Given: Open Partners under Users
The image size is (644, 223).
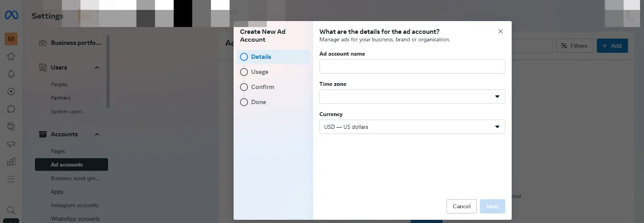Looking at the screenshot, I should (x=61, y=98).
